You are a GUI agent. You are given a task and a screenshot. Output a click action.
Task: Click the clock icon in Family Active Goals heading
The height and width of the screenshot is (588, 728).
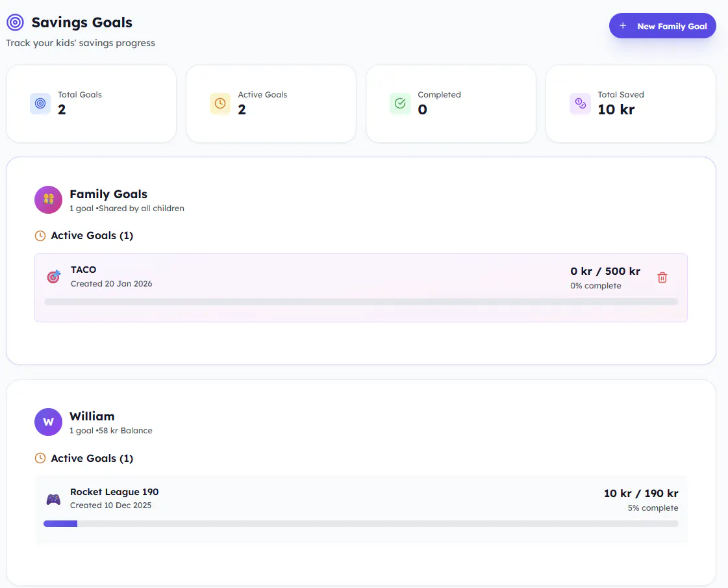tap(40, 236)
